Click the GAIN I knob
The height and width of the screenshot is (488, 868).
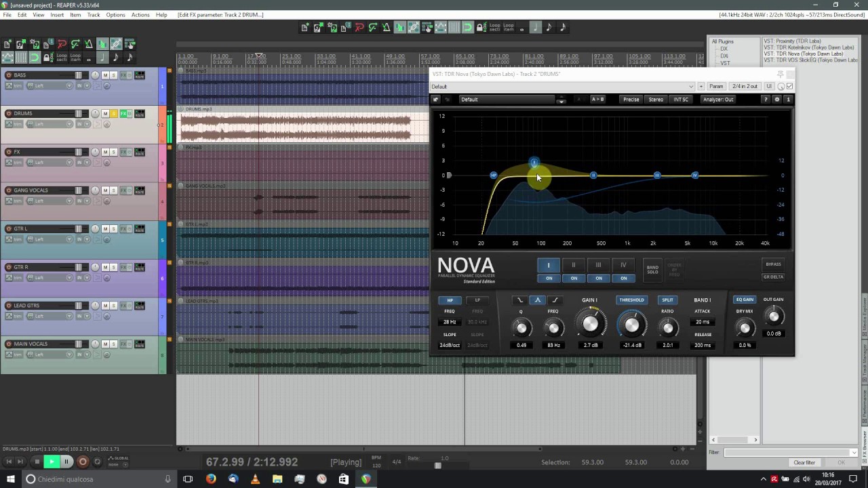click(590, 325)
